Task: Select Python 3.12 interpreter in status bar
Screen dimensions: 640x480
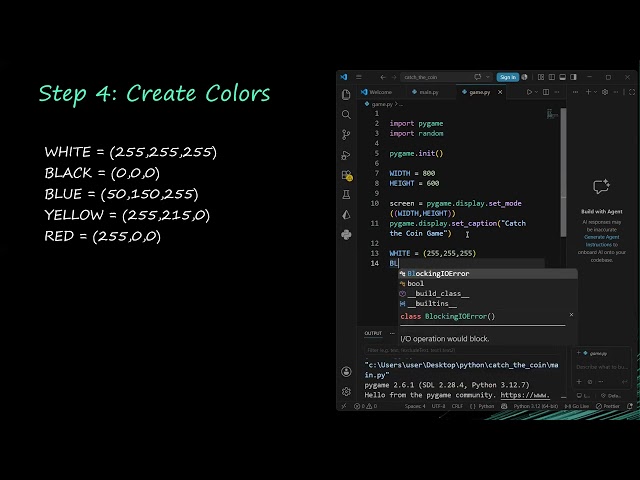Action: 536,406
